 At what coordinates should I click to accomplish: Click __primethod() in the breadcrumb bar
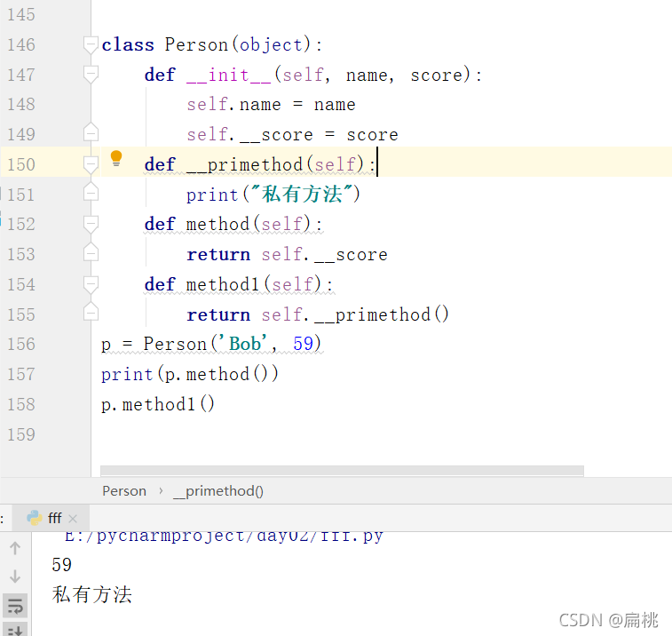pyautogui.click(x=218, y=491)
